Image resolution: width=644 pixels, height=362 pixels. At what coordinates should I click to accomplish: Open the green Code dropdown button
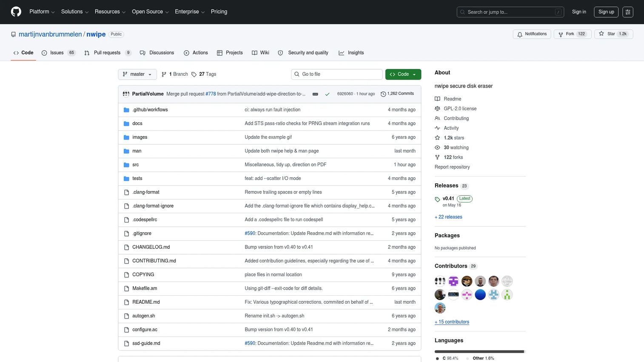403,74
